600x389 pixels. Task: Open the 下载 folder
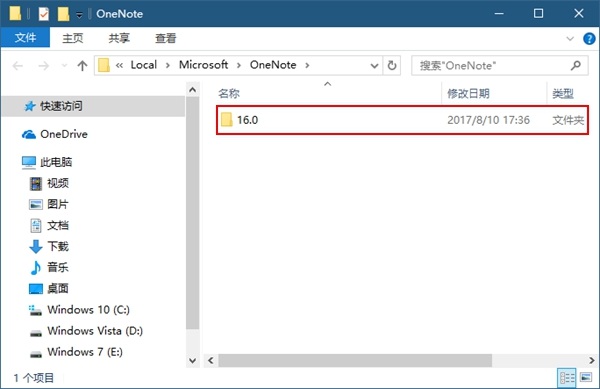pyautogui.click(x=58, y=246)
